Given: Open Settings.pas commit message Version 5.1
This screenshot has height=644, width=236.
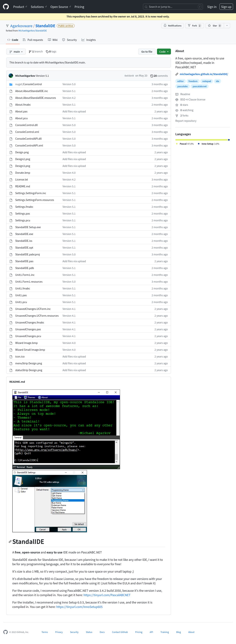Looking at the screenshot, I should coord(69,213).
